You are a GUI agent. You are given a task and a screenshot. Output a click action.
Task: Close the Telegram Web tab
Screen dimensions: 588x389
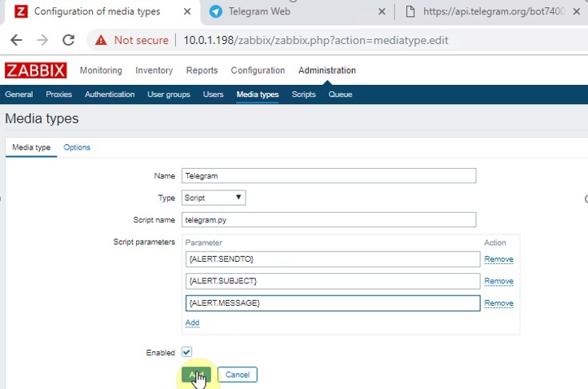pos(381,12)
